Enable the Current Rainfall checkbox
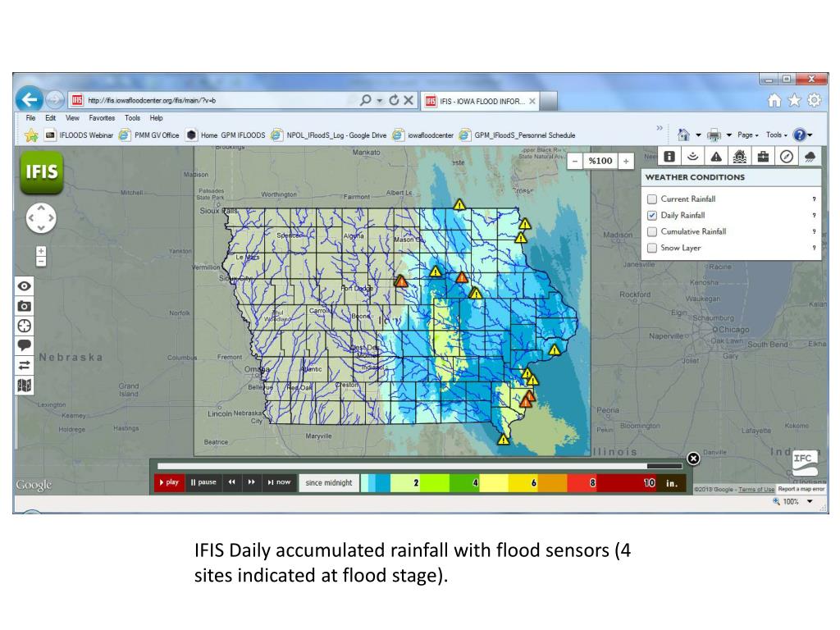 pos(652,199)
